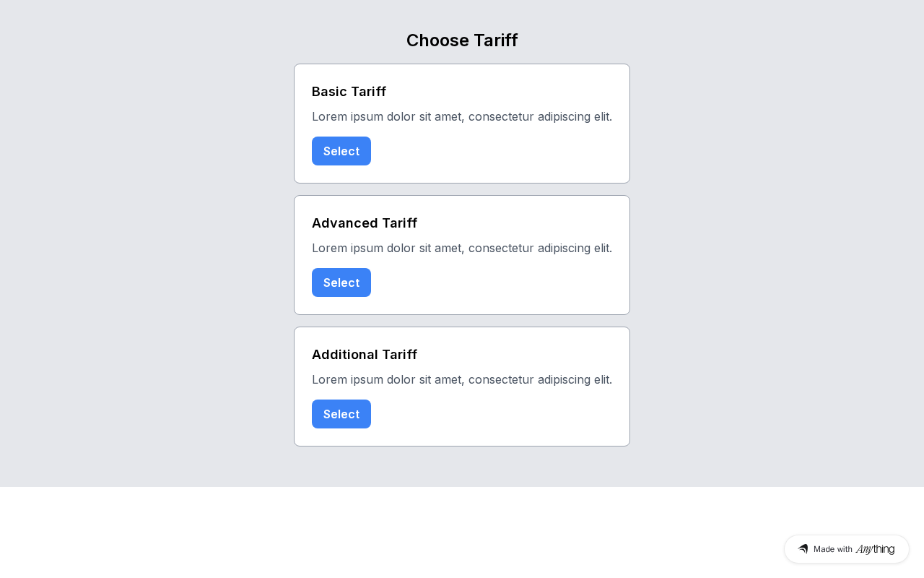Open the "Made with Anything" badge
The width and height of the screenshot is (924, 578).
(846, 549)
